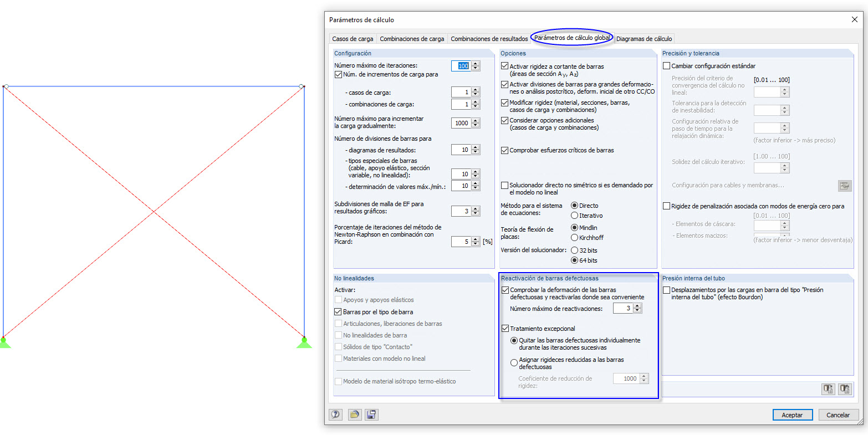Click the left default-settings icon under Presión panel
Screen dimensions: 868x435
tap(828, 388)
